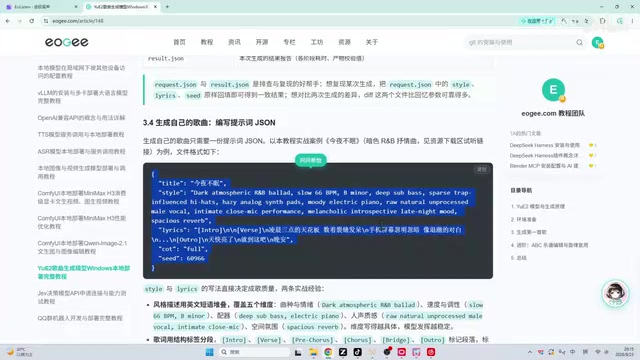Open sidebar article TTS模型服务调用与本地部署教程
The width and height of the screenshot is (640, 360).
click(x=81, y=134)
